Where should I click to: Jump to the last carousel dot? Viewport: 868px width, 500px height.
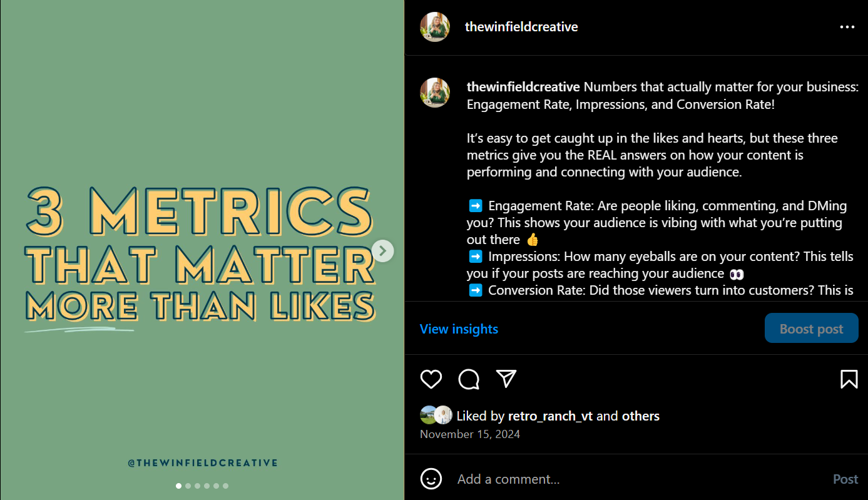click(x=225, y=486)
